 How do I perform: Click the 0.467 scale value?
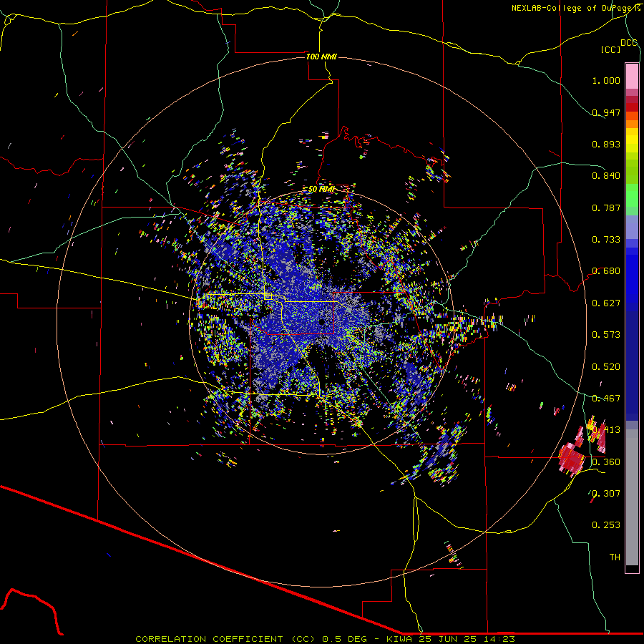coord(606,399)
